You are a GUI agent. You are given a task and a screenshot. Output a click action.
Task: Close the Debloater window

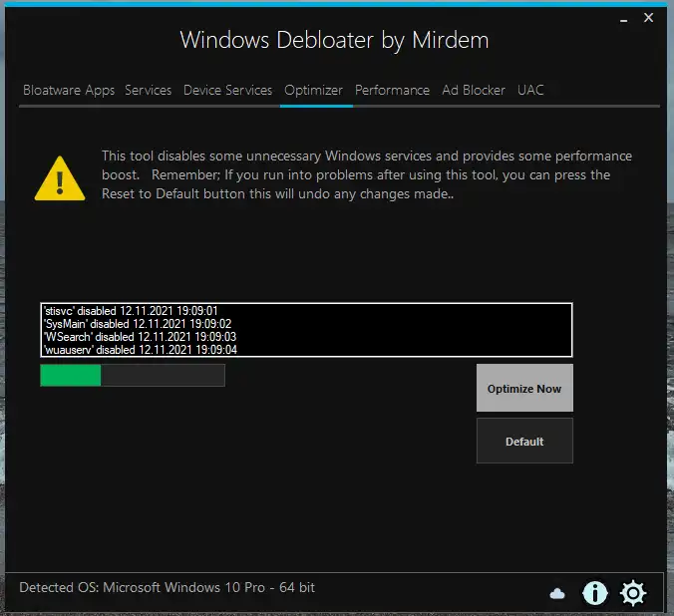pos(649,18)
